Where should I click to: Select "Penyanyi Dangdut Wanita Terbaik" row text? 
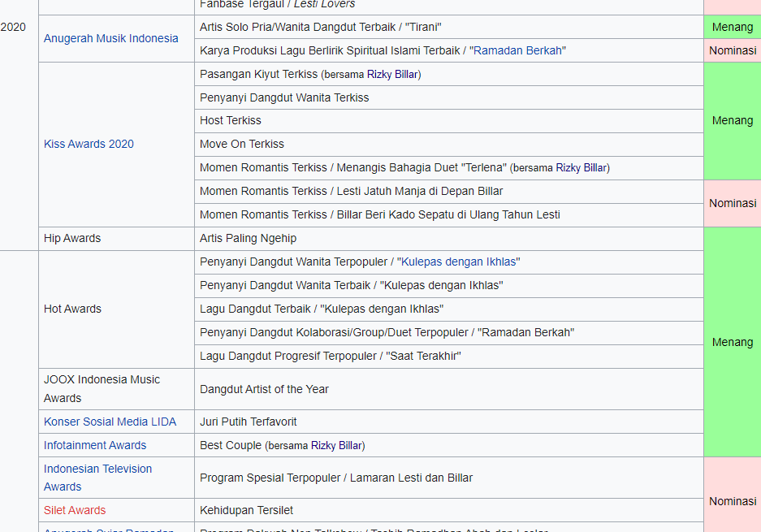(x=352, y=285)
